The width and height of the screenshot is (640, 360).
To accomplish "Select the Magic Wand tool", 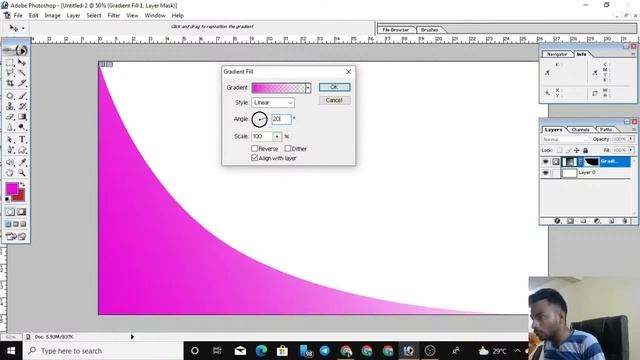I will tap(22, 73).
